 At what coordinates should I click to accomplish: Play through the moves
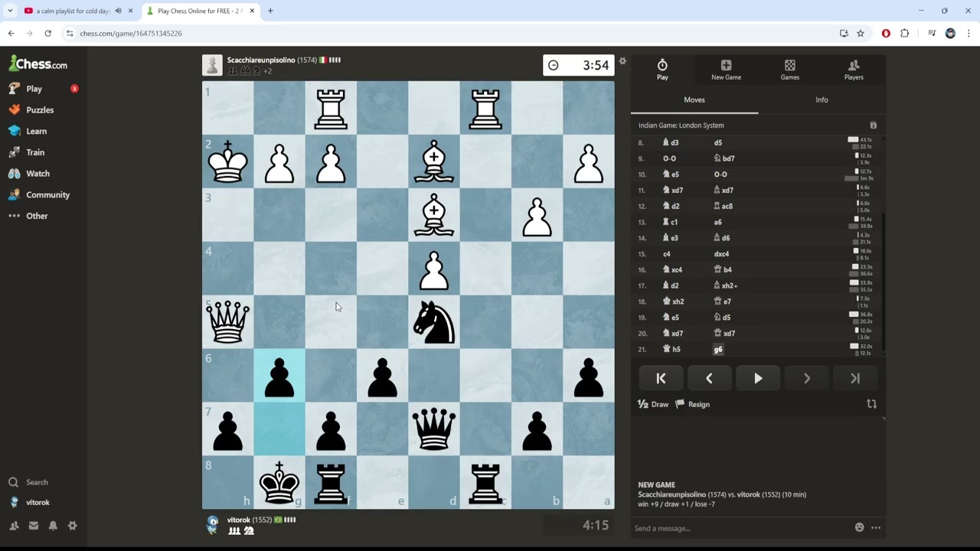pyautogui.click(x=758, y=378)
